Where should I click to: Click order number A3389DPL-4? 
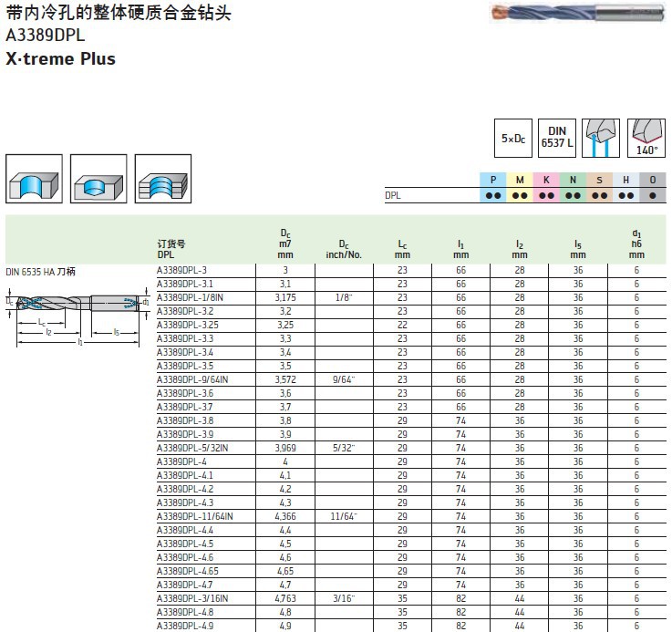(181, 461)
